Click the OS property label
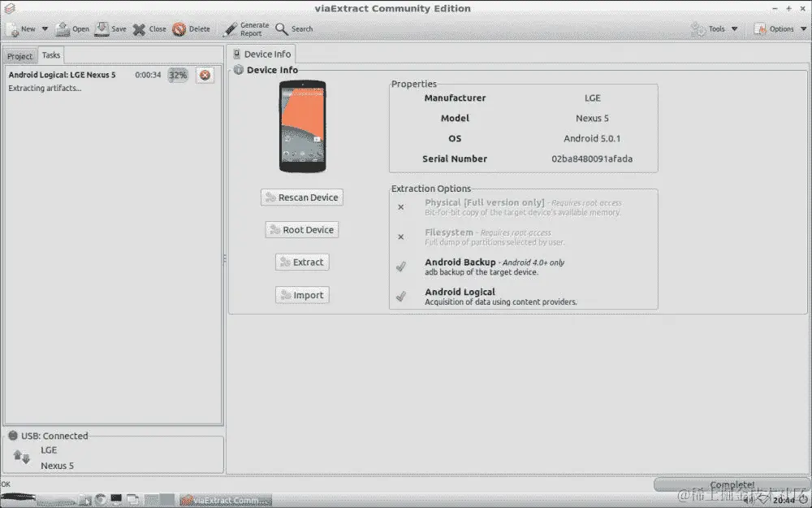 click(x=455, y=138)
